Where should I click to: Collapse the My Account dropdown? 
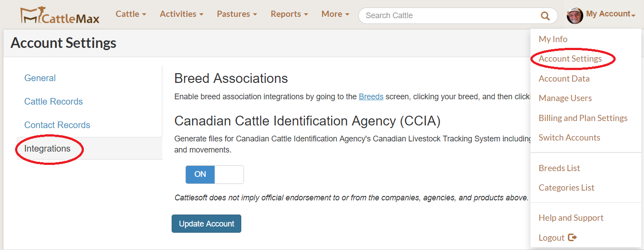(x=611, y=14)
